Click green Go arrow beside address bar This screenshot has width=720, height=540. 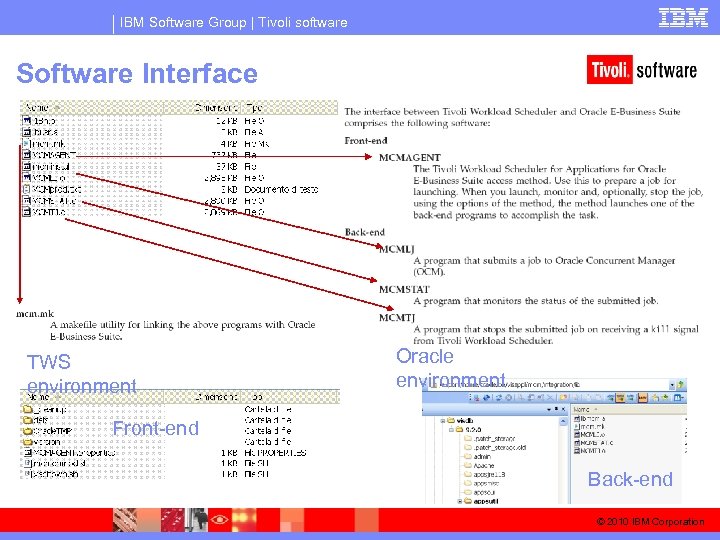pyautogui.click(x=681, y=385)
